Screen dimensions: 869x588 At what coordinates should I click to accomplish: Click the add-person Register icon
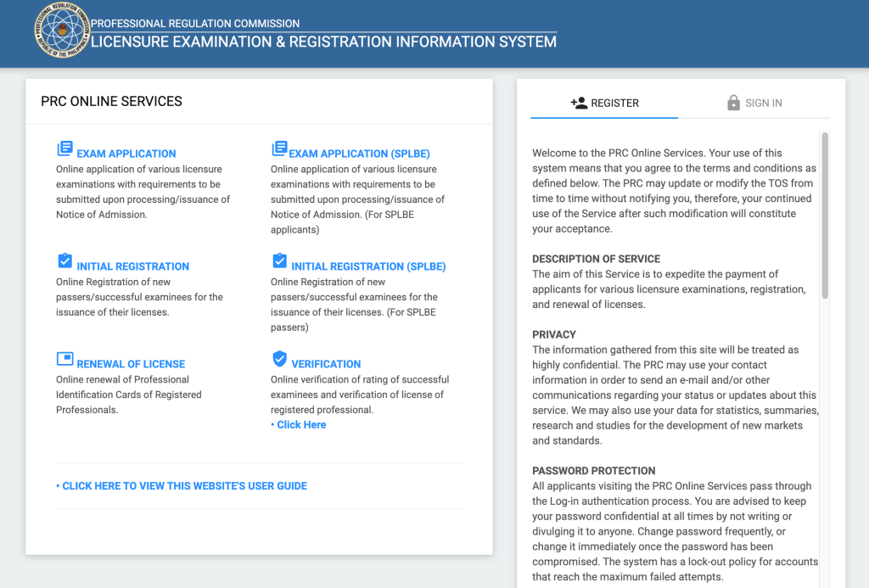click(579, 103)
